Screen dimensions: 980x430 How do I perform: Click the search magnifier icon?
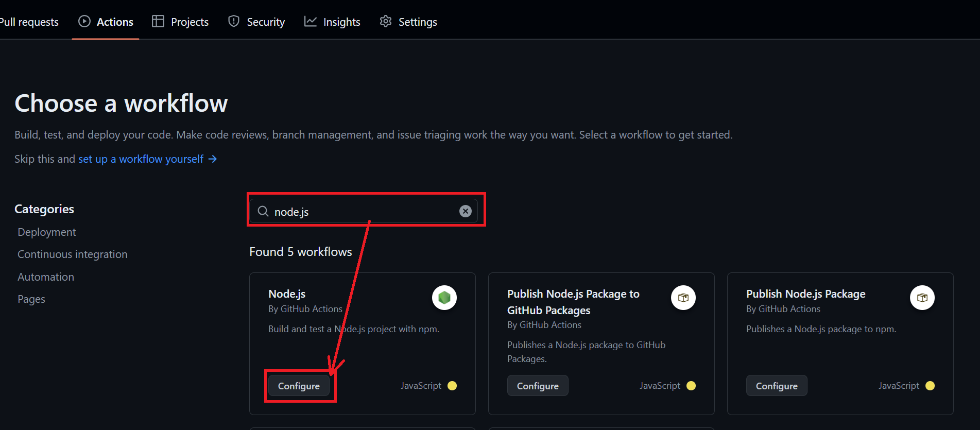263,211
